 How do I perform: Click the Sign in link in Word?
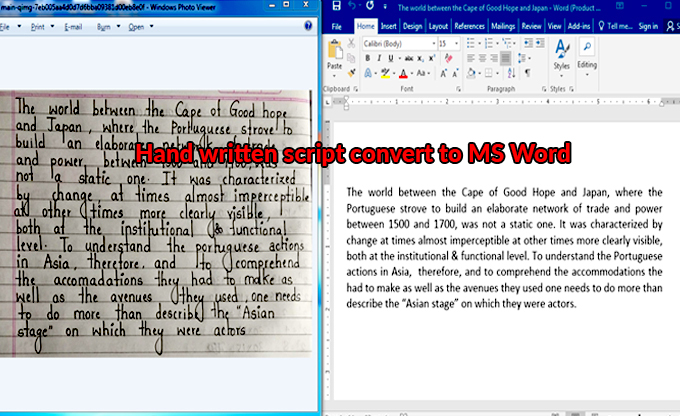pos(648,25)
